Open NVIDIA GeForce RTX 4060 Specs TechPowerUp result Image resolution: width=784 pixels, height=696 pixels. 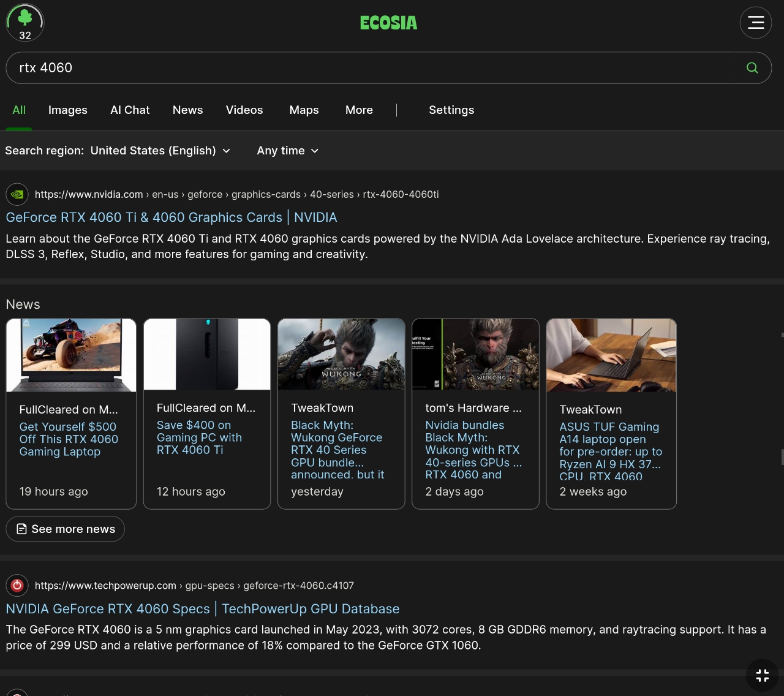tap(203, 609)
